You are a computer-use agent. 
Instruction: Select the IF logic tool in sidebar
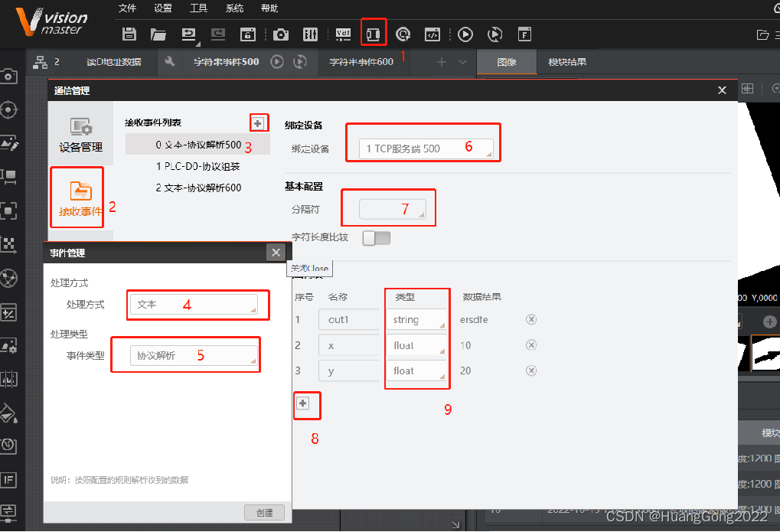click(9, 480)
